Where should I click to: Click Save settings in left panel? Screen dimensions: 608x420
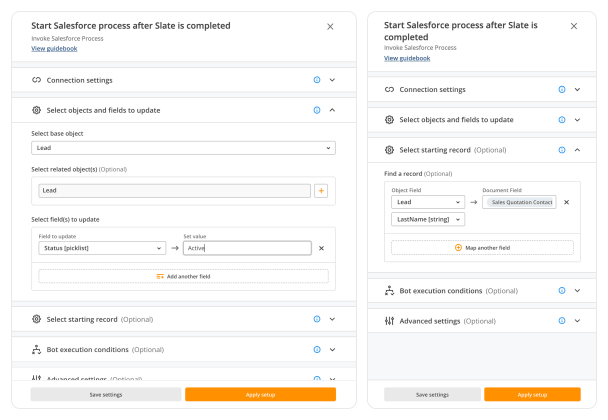pos(106,394)
